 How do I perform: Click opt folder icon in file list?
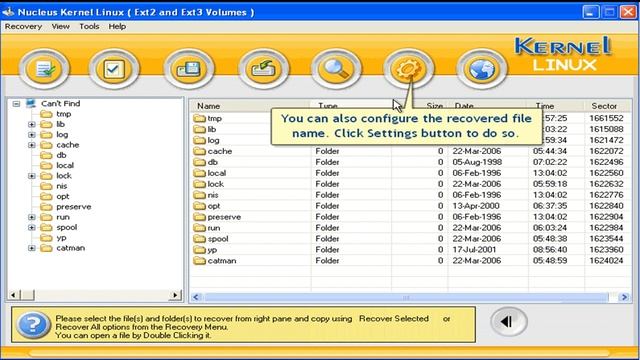click(199, 206)
